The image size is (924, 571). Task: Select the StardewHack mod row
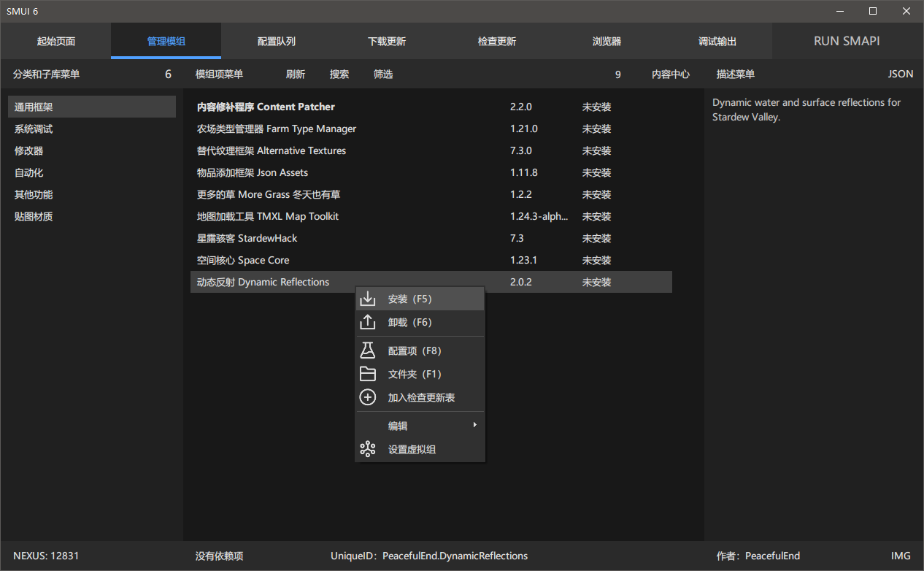431,238
